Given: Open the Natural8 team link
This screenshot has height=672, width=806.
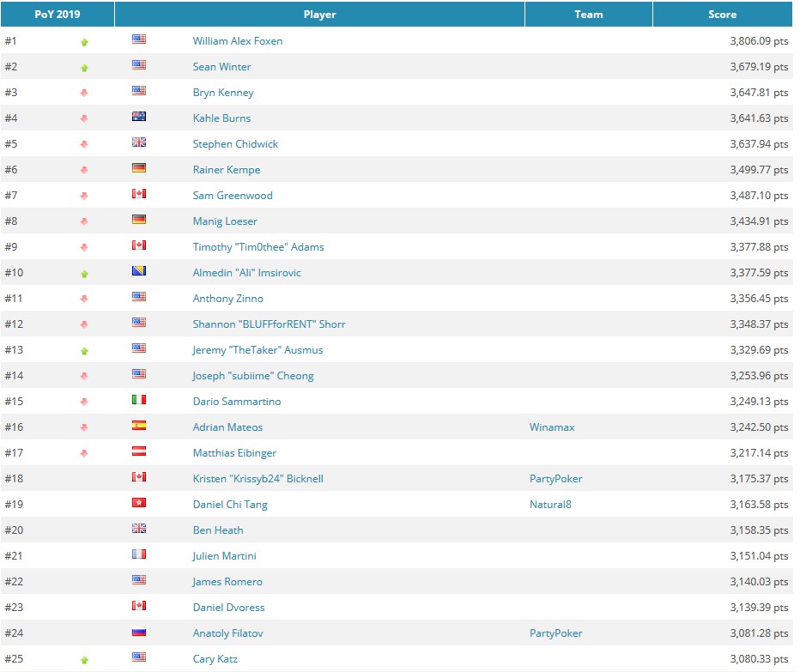Looking at the screenshot, I should click(x=550, y=505).
